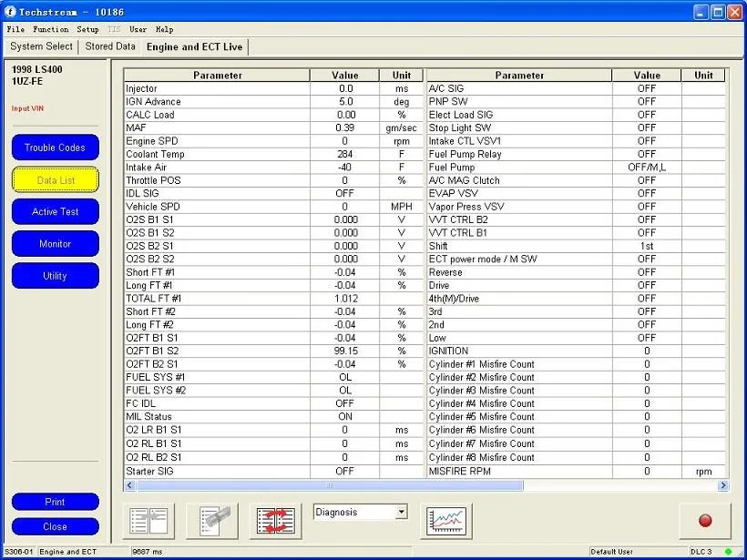Click the Monitor sidebar button

click(x=55, y=243)
